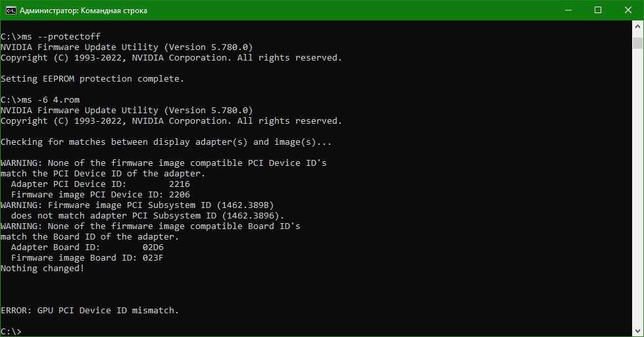Screen dimensions: 644x337
Task: Click the Firmware image Board ID 023F
Action: [153, 258]
